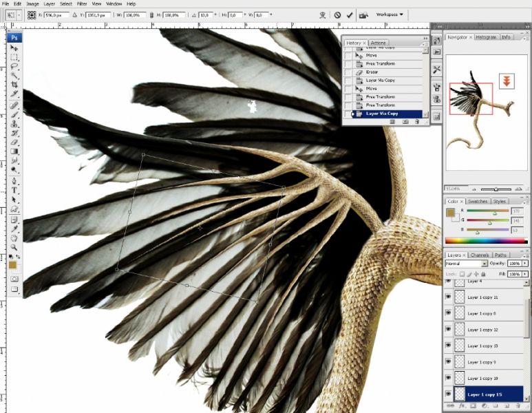Select the Brush tool
The height and width of the screenshot is (413, 532).
(14, 115)
